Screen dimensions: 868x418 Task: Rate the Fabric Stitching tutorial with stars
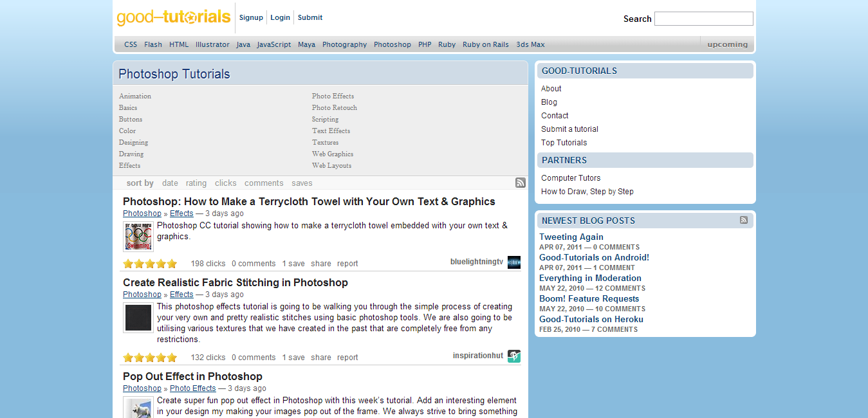pyautogui.click(x=150, y=358)
